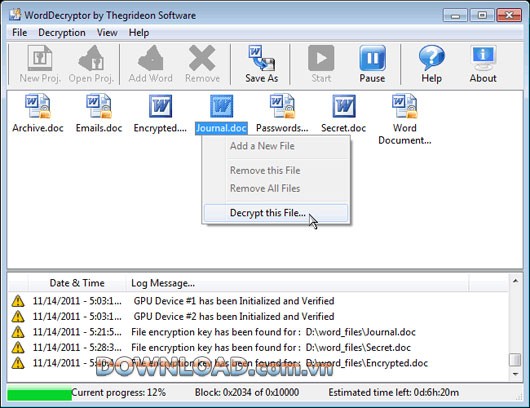The width and height of the screenshot is (530, 408).
Task: Select the Emails.doc file icon
Action: click(99, 106)
